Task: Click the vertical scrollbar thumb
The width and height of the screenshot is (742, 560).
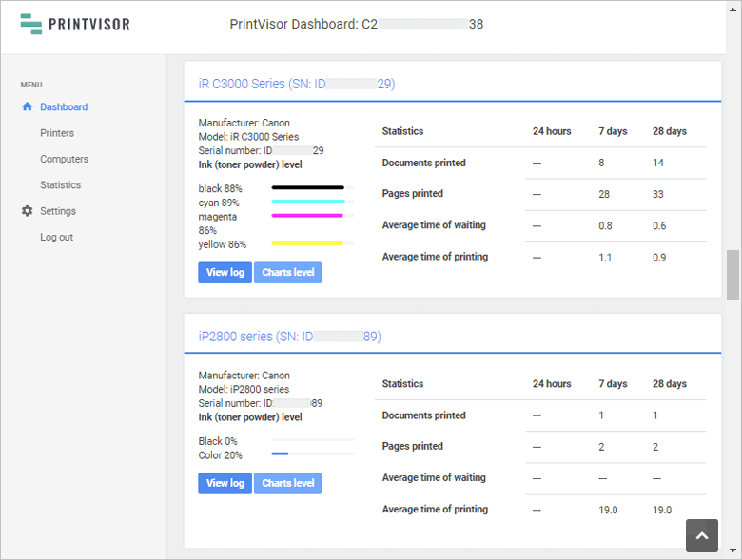Action: pyautogui.click(x=732, y=276)
